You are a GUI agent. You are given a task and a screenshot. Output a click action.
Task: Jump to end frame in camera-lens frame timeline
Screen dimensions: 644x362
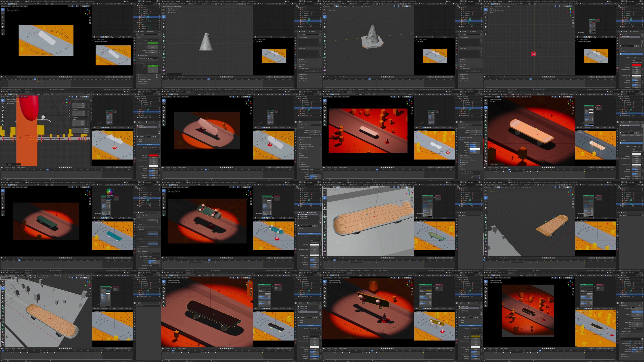point(71,77)
